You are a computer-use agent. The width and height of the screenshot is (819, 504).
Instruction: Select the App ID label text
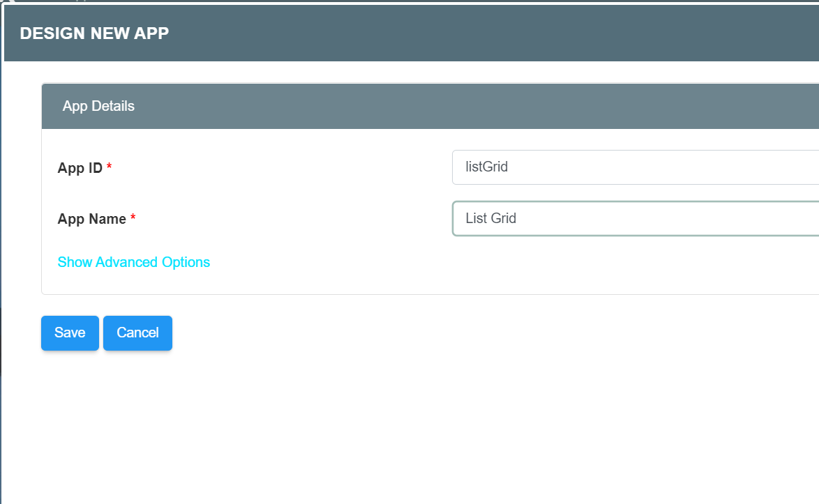point(80,168)
